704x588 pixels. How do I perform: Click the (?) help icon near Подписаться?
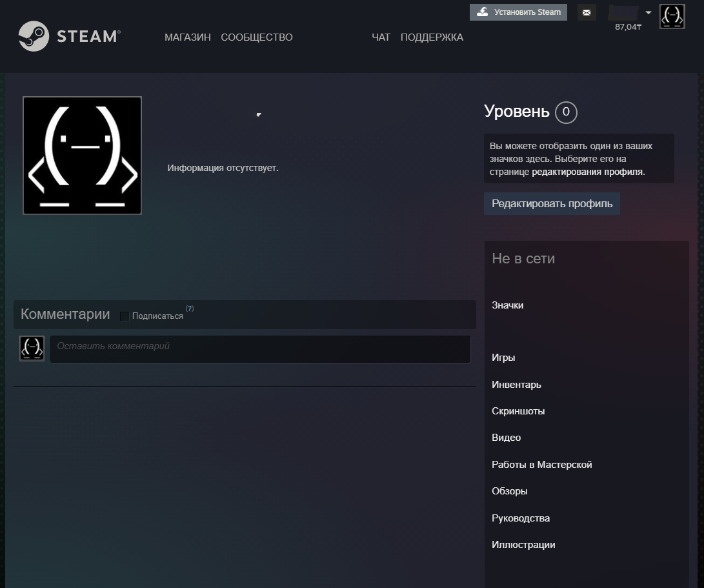(190, 308)
